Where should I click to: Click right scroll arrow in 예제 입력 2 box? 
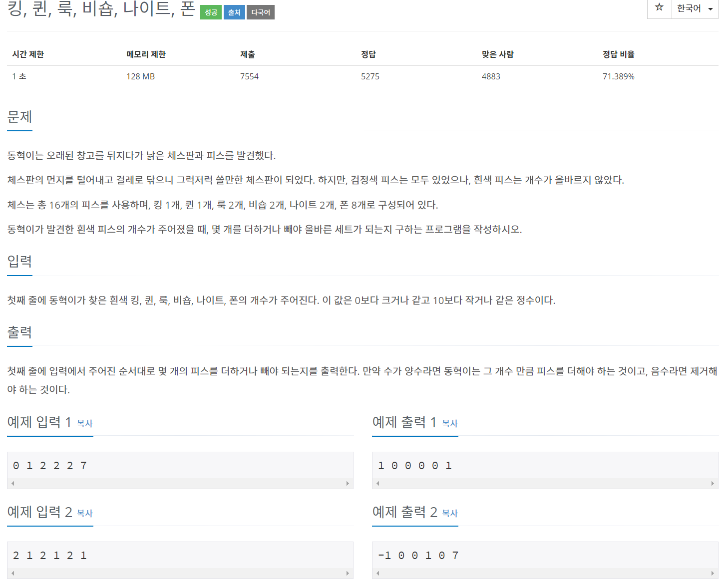click(348, 573)
